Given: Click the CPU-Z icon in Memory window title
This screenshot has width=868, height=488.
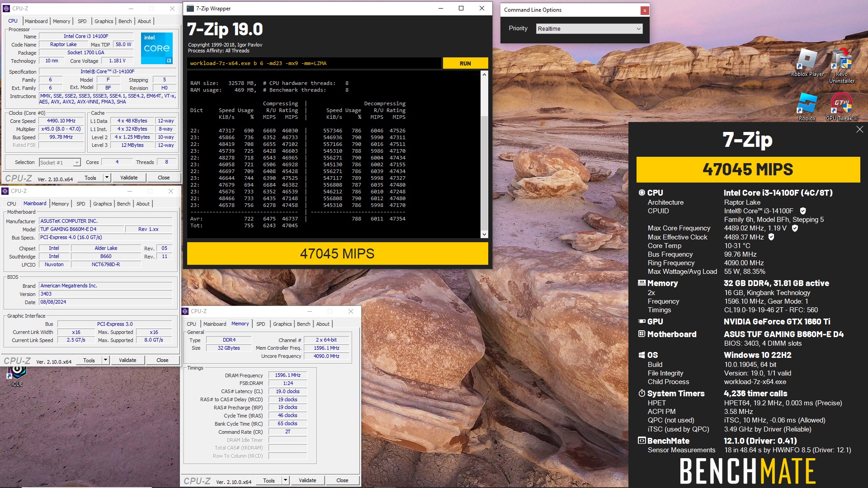Looking at the screenshot, I should [x=185, y=311].
